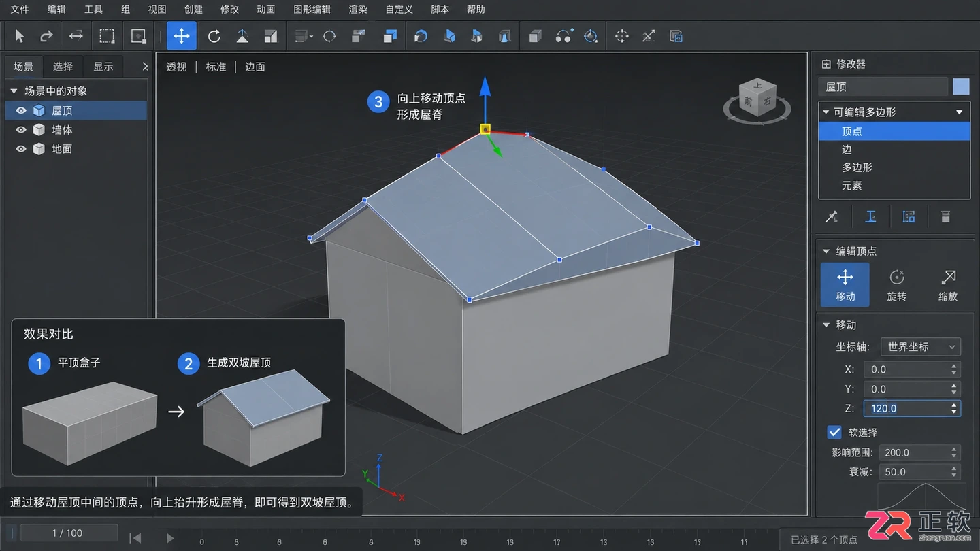Click the crosshair target toolbar icon

621,36
